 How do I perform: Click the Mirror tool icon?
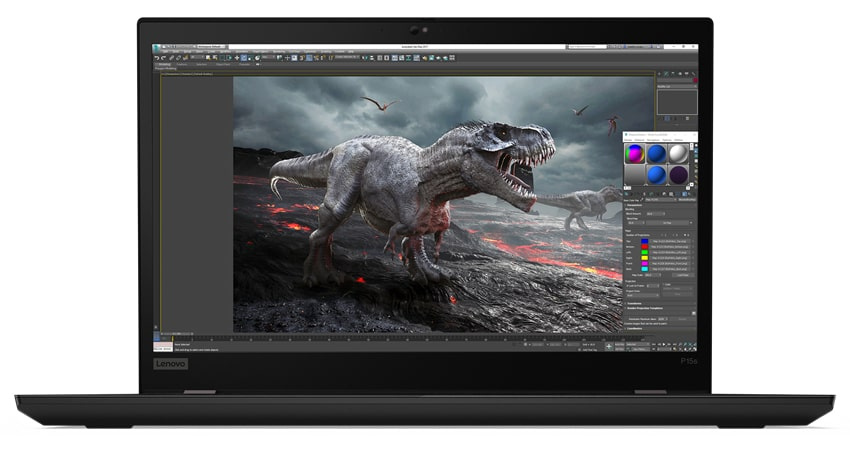[x=365, y=57]
